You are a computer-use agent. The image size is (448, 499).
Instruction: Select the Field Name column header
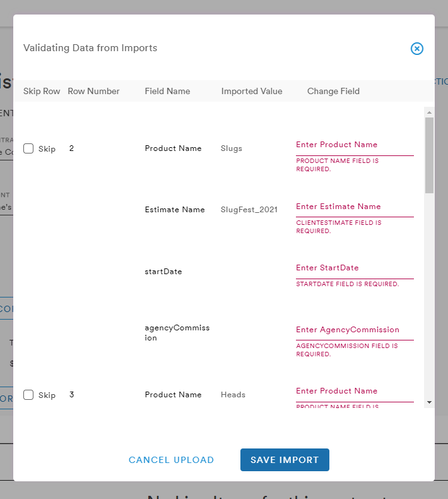click(167, 92)
